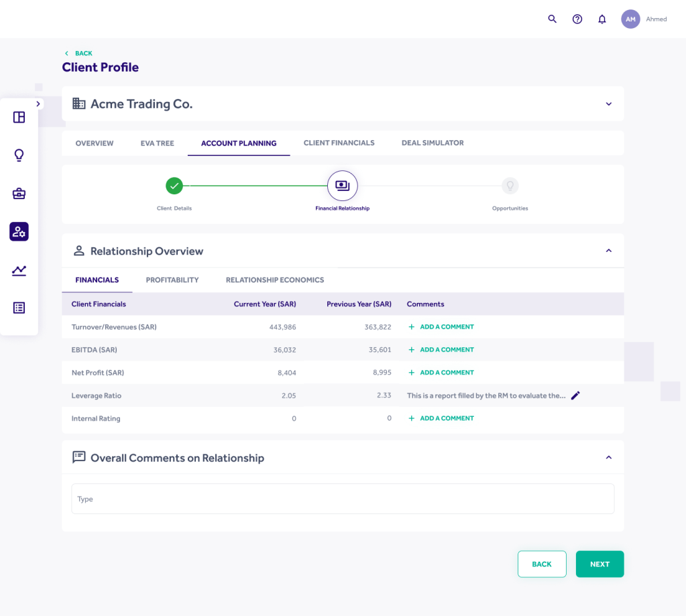Open the list report sidebar icon
The height and width of the screenshot is (616, 686).
(19, 308)
